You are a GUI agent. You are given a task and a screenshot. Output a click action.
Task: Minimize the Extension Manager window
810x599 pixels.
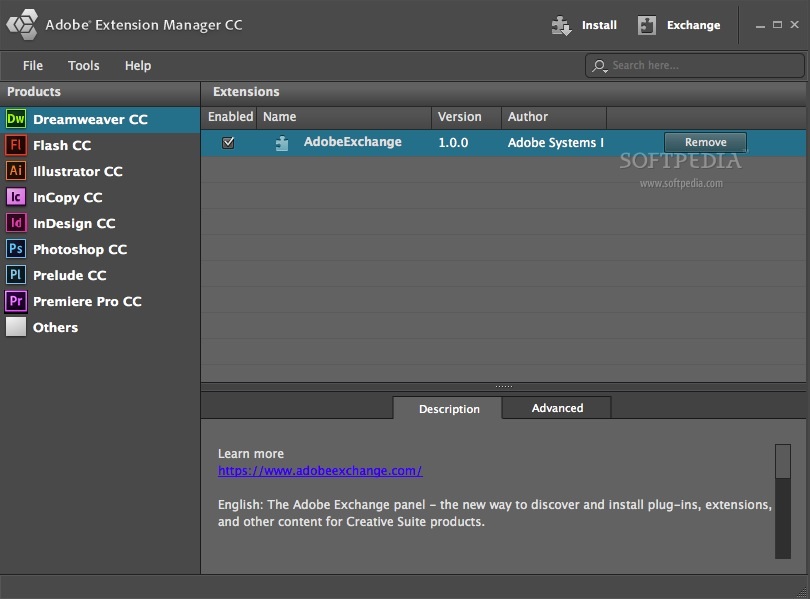pyautogui.click(x=760, y=25)
